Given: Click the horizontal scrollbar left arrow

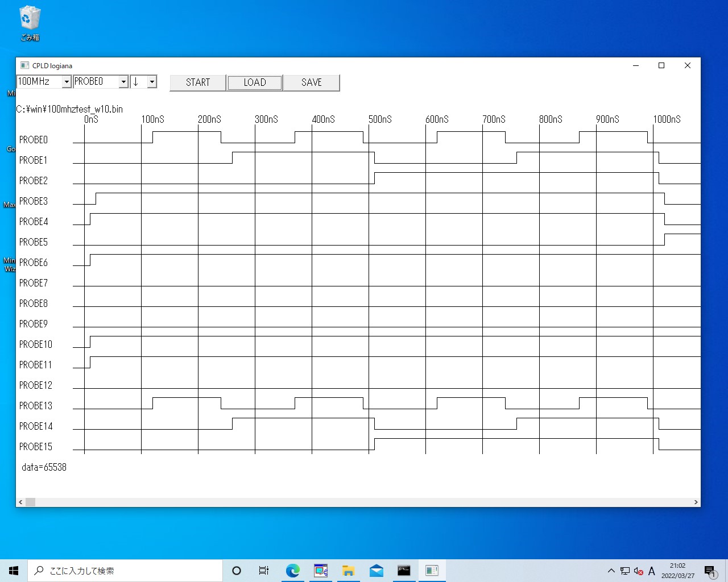Looking at the screenshot, I should click(20, 502).
